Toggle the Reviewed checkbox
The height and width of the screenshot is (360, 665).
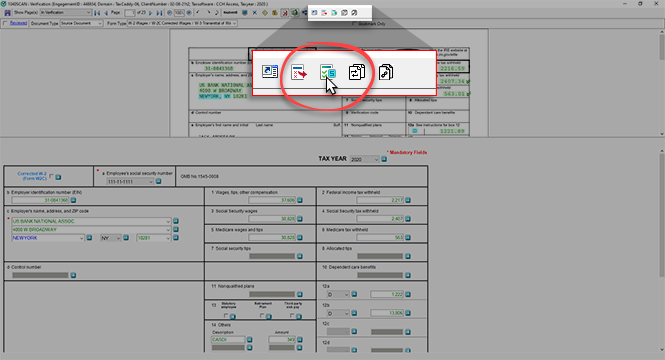coord(6,23)
